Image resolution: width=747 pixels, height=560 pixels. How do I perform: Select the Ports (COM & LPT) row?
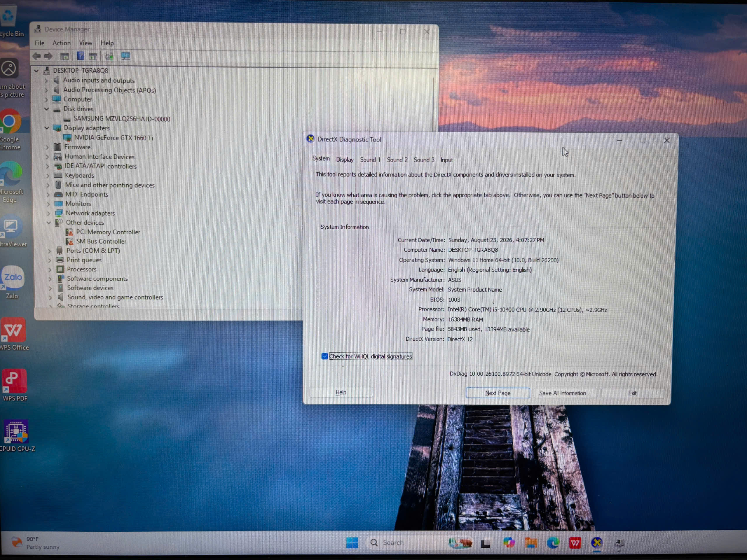88,251
